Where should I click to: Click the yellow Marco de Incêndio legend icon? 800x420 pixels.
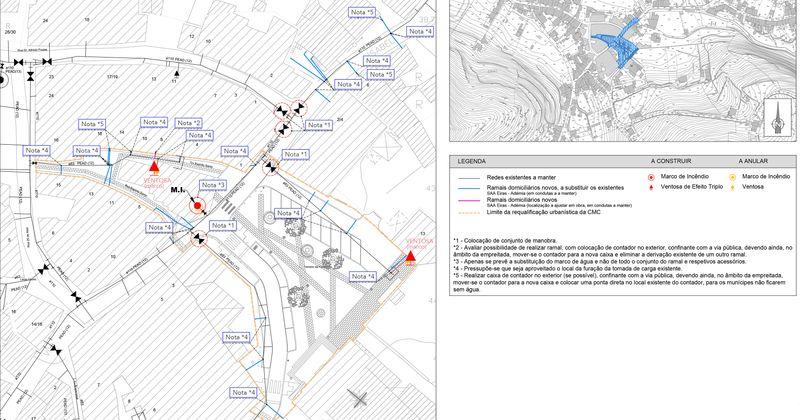[732, 178]
